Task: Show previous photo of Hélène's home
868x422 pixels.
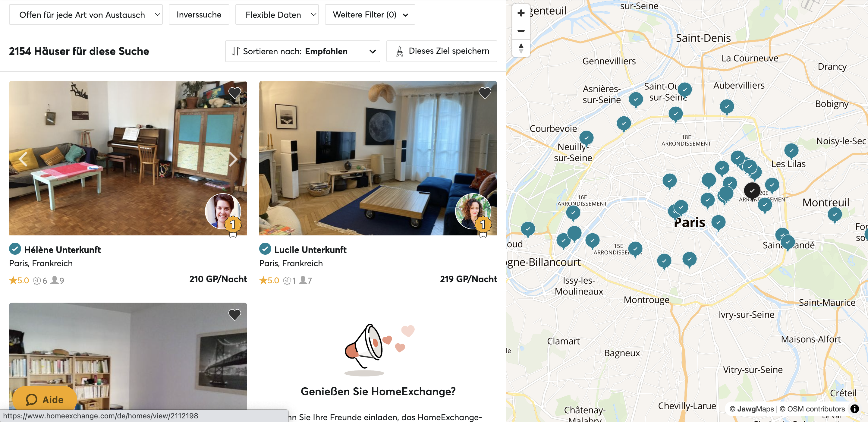Action: click(x=23, y=159)
